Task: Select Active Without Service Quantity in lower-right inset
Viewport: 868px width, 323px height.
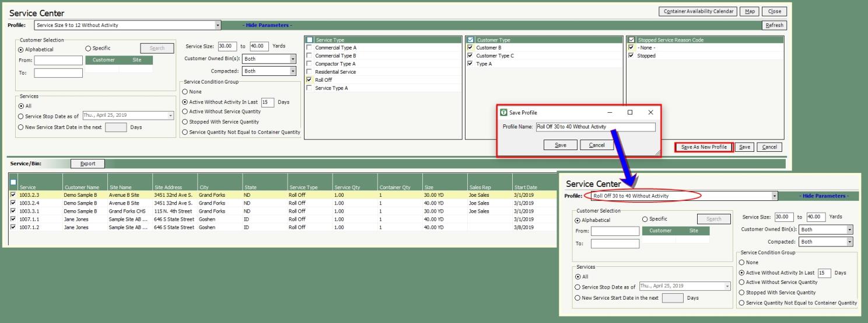Action: click(x=742, y=283)
